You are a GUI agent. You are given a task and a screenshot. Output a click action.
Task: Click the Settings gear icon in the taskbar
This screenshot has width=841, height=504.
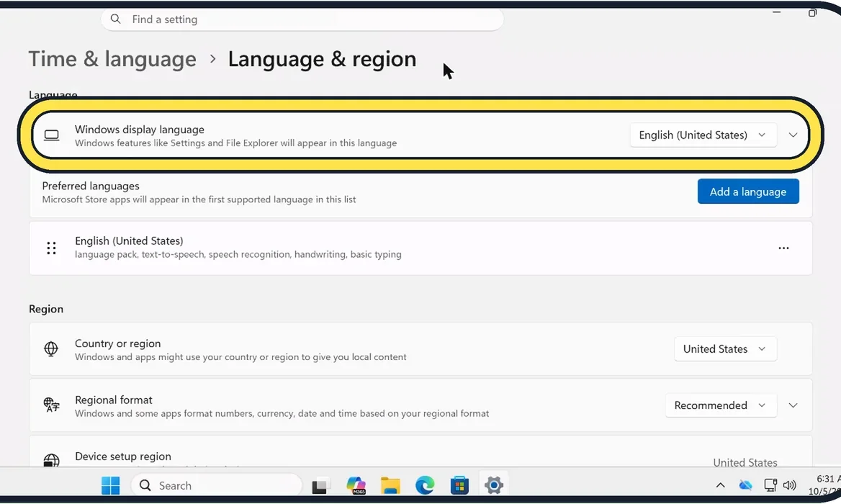[493, 485]
